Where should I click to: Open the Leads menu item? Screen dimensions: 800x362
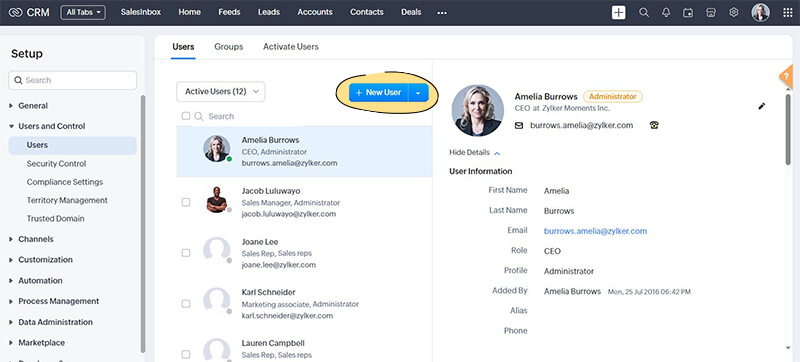[x=269, y=12]
